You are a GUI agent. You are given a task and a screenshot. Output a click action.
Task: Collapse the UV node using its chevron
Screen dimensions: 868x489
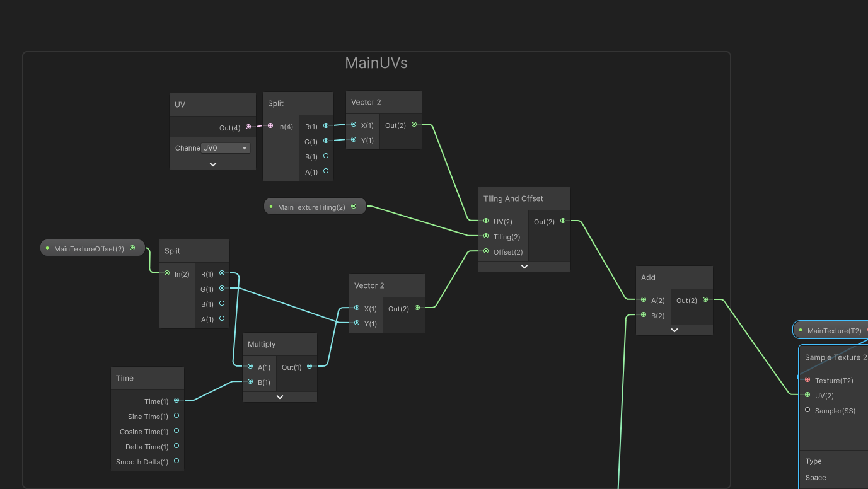click(x=213, y=164)
